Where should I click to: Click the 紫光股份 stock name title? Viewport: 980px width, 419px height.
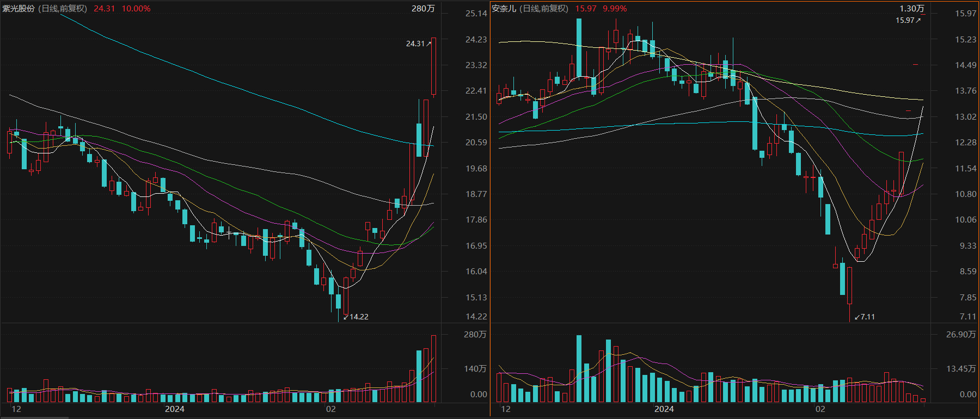click(19, 9)
